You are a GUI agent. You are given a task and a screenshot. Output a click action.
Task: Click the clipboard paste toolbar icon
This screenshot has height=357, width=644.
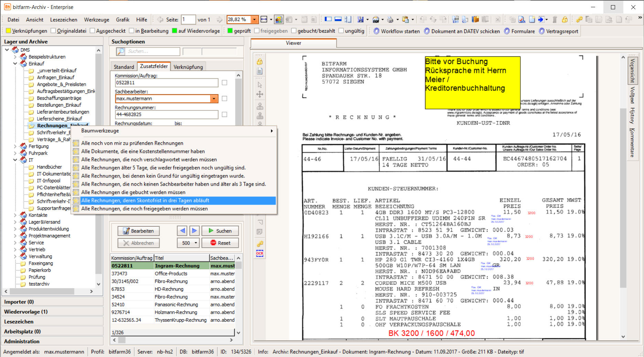405,20
